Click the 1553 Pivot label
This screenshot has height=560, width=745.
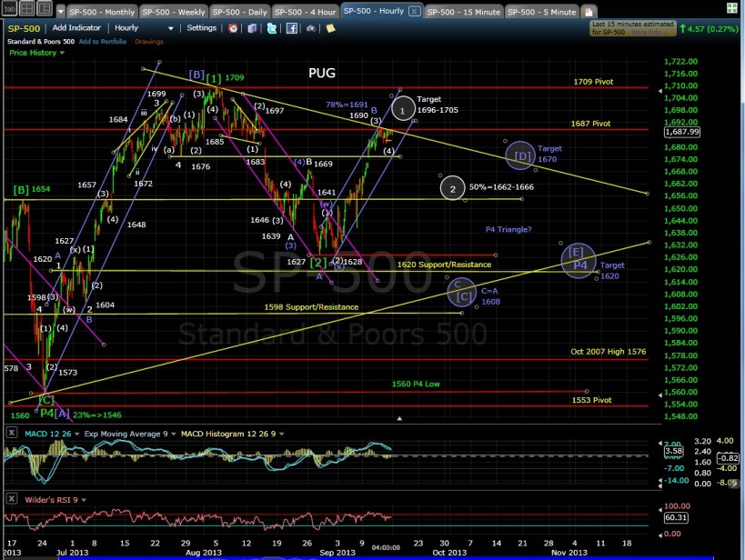tap(591, 400)
